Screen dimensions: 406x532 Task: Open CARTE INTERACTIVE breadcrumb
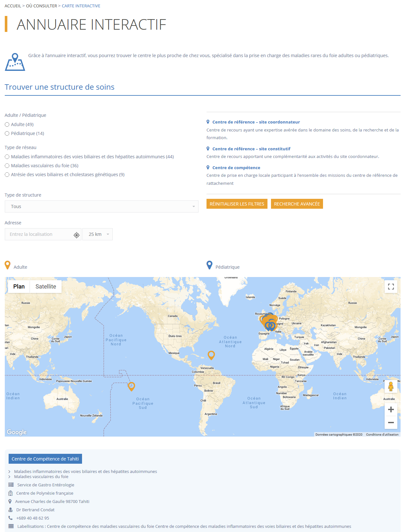pos(81,6)
